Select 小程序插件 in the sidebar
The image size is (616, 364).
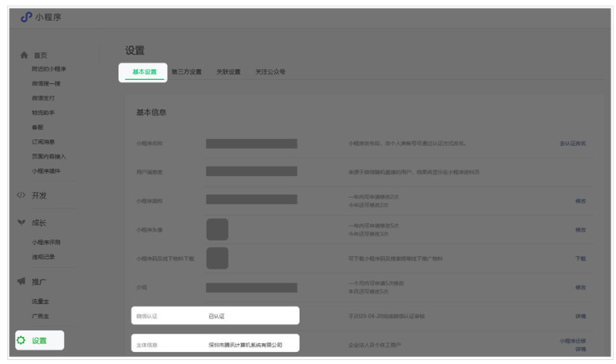click(46, 170)
